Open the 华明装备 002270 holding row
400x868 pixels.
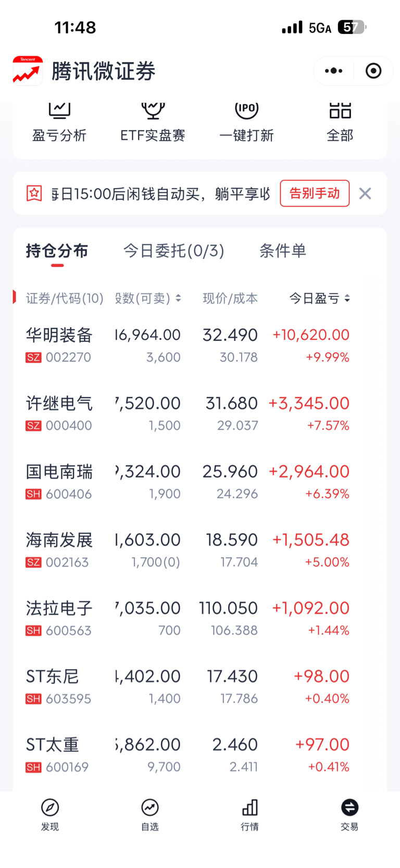coord(200,345)
